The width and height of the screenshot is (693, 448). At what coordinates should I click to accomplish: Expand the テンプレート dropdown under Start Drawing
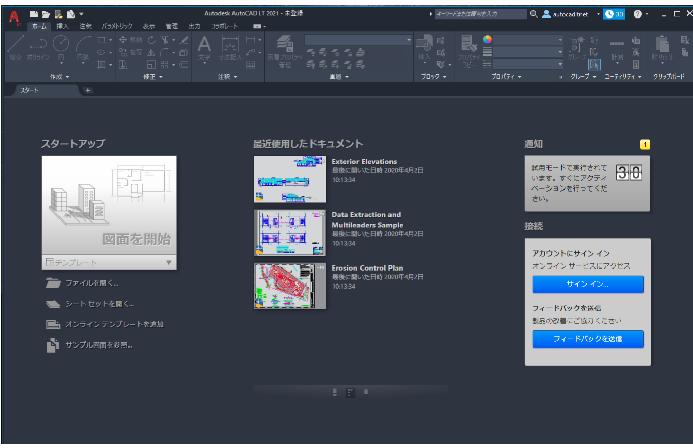coord(168,262)
